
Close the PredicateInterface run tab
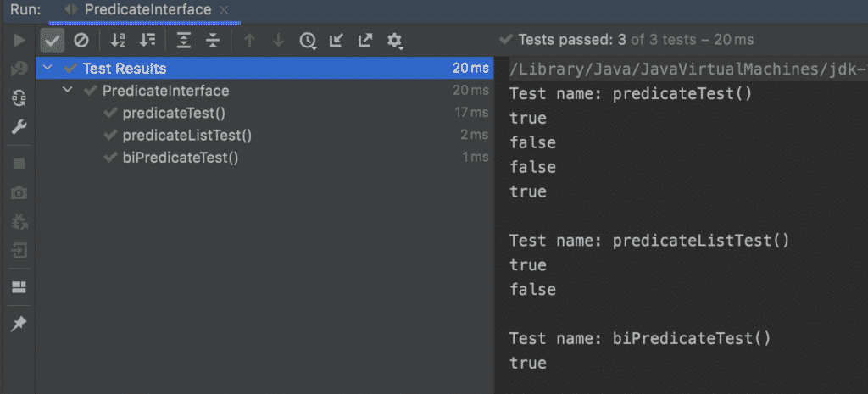(224, 9)
